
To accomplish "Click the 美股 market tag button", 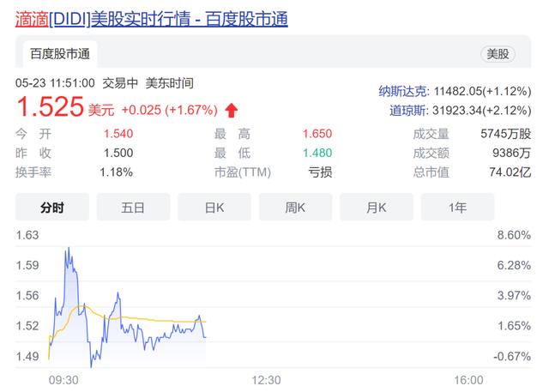I will coord(498,53).
